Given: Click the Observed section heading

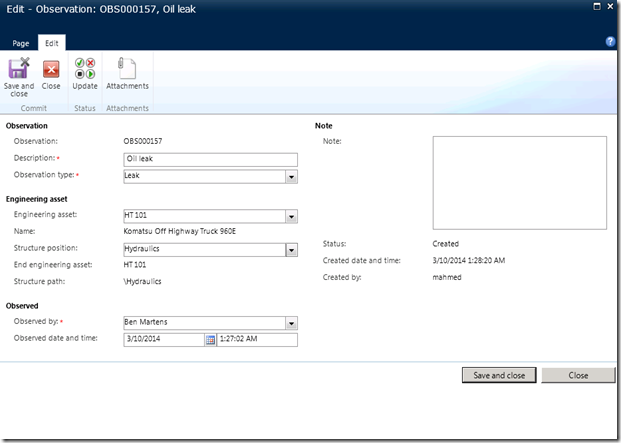Looking at the screenshot, I should click(22, 306).
